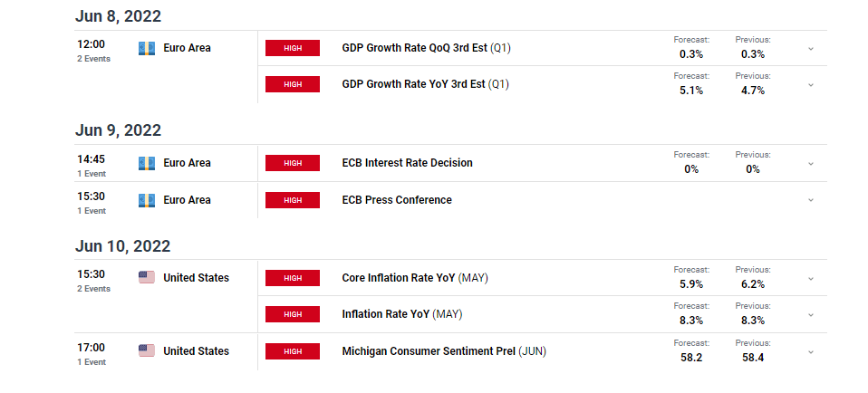Select the Jun 9, 2022 date heading
The width and height of the screenshot is (868, 393).
(x=118, y=130)
